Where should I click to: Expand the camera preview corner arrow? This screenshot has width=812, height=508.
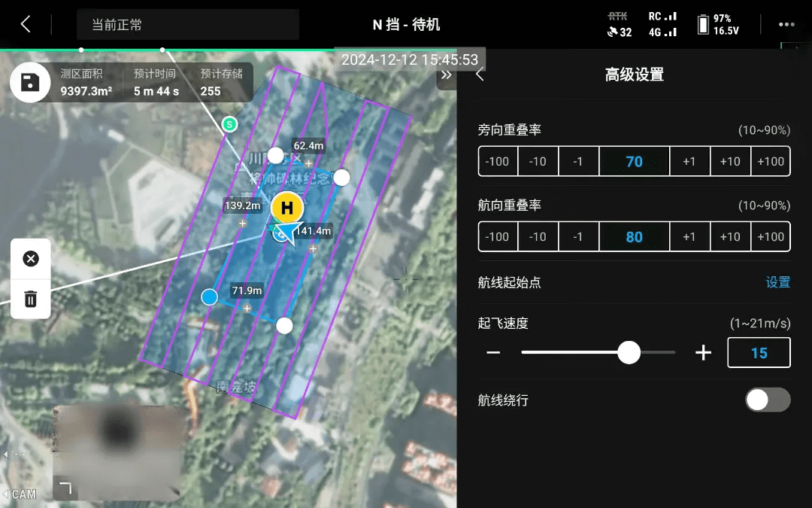pos(65,488)
